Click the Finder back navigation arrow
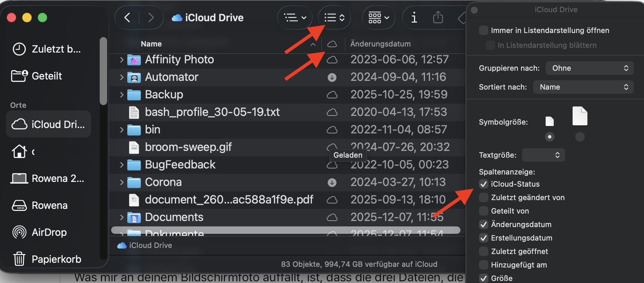The height and width of the screenshot is (283, 644). pos(127,18)
